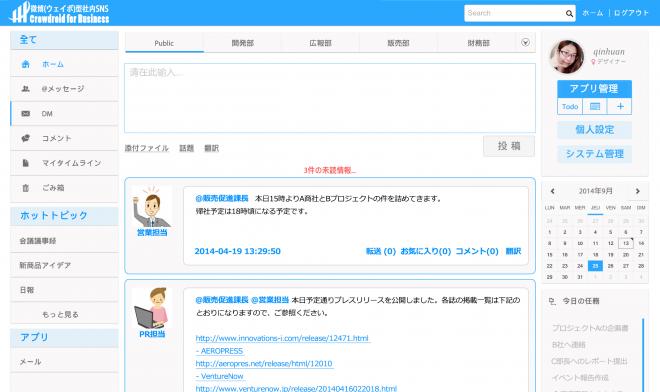The image size is (660, 392).
Task: Click the 話題 topic link
Action: (x=186, y=148)
